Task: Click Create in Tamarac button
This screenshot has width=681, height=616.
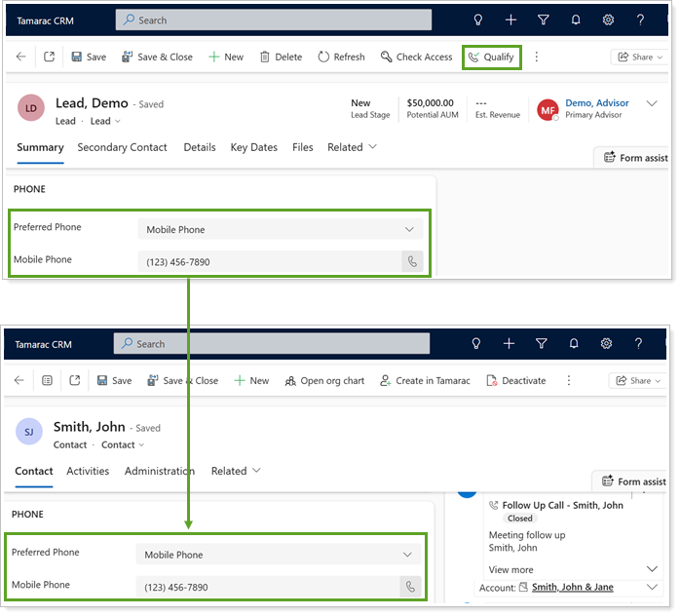Action: (425, 381)
